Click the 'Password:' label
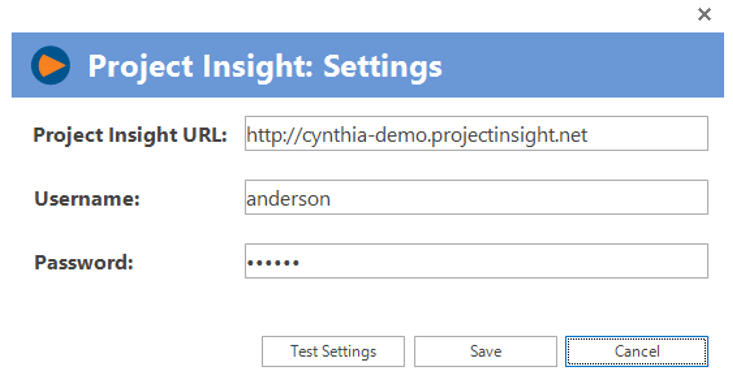The height and width of the screenshot is (375, 733). pos(84,262)
